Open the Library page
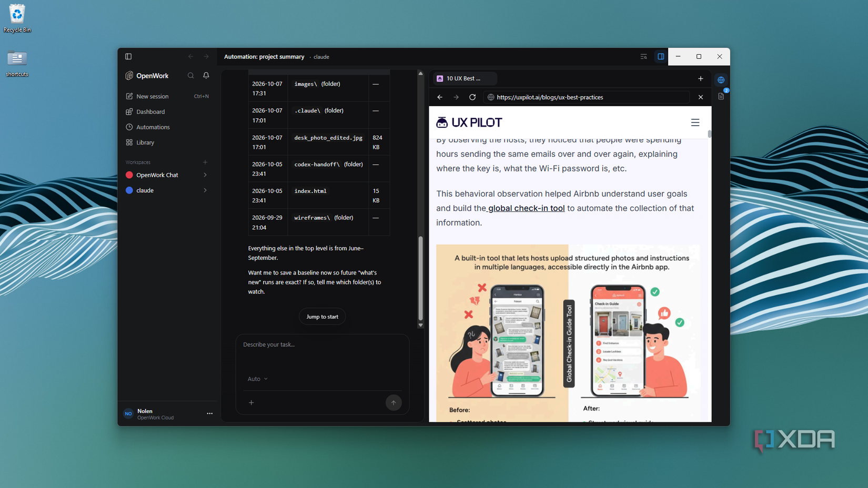 pos(167,143)
